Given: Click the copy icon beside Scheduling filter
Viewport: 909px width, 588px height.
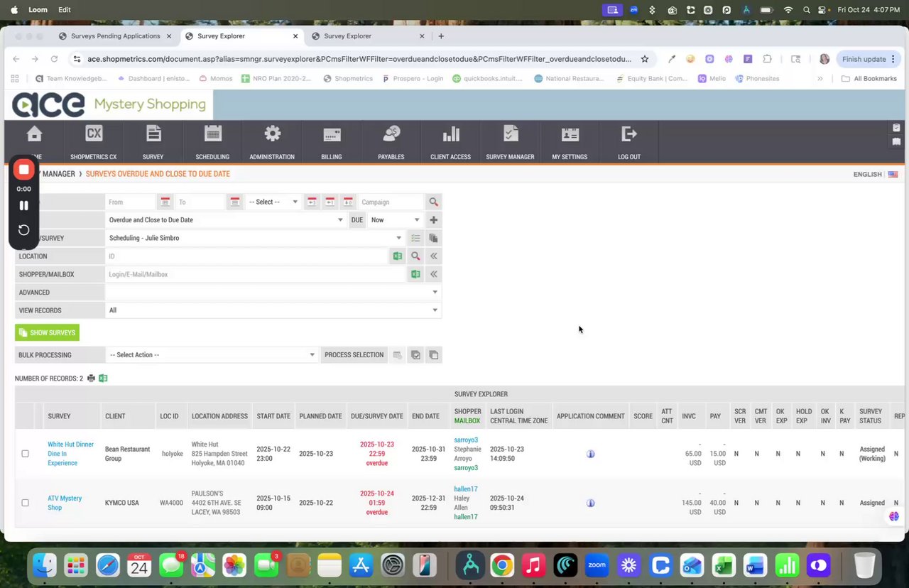Looking at the screenshot, I should [x=433, y=238].
